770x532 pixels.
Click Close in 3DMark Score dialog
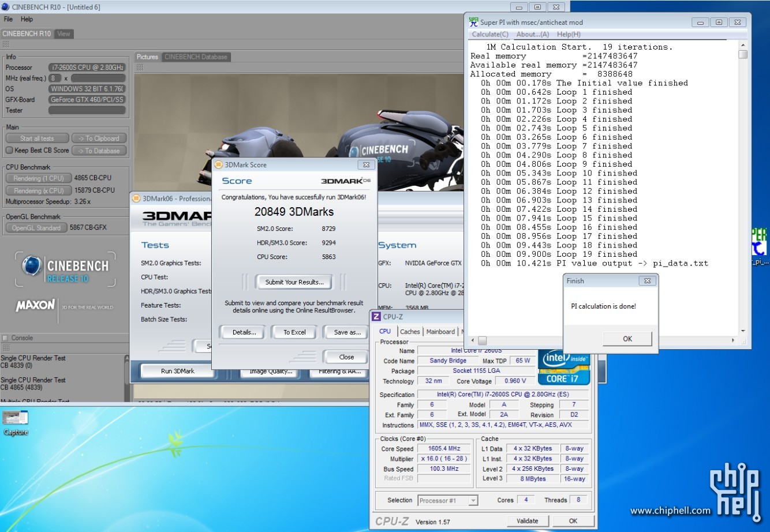tap(346, 357)
